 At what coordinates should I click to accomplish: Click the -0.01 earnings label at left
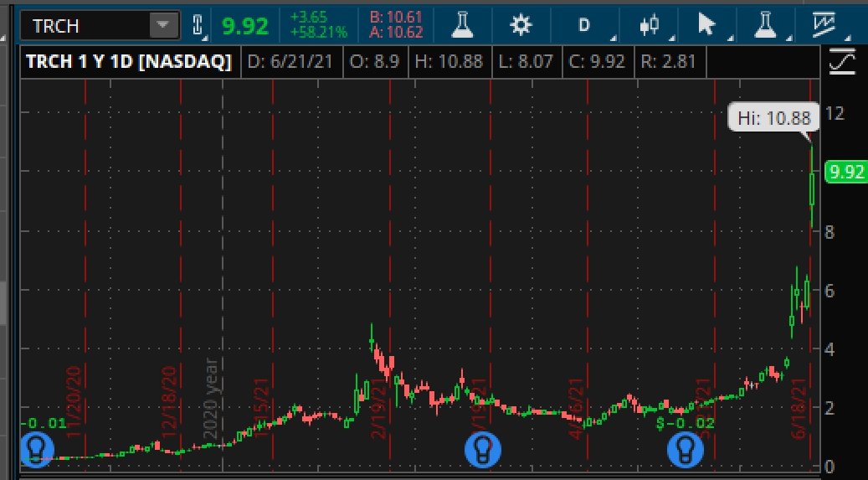click(x=44, y=424)
